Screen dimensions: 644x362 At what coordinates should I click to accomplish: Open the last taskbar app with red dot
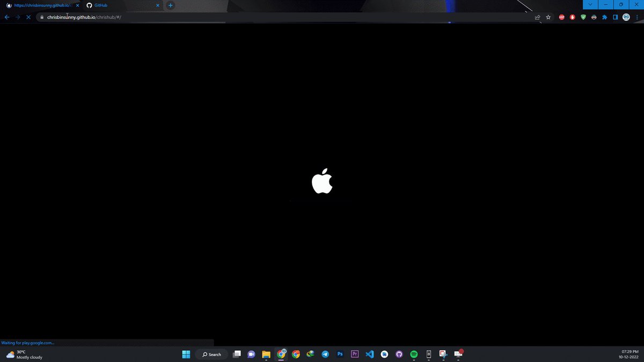click(x=458, y=354)
